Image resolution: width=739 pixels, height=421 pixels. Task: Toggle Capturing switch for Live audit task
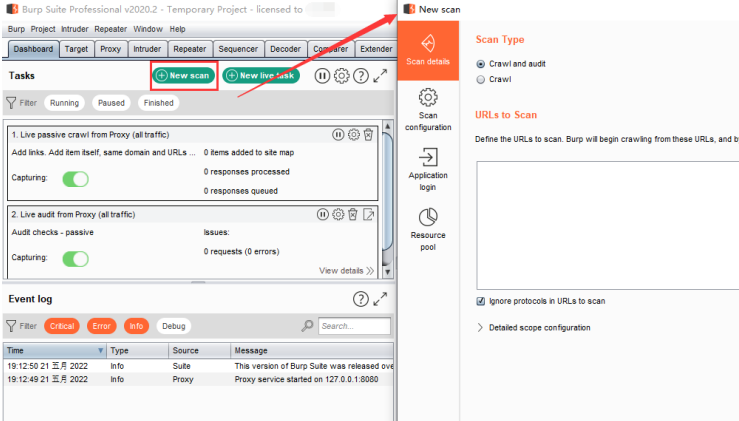tap(75, 259)
